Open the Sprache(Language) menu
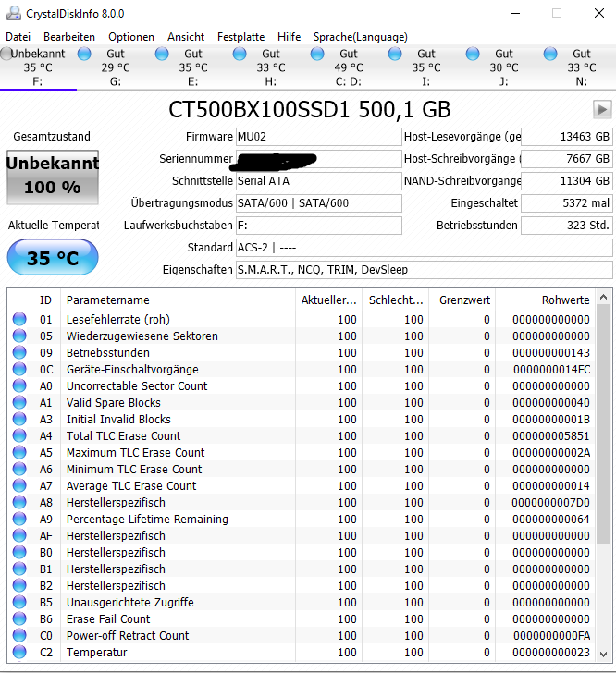This screenshot has height=673, width=616. 361,37
